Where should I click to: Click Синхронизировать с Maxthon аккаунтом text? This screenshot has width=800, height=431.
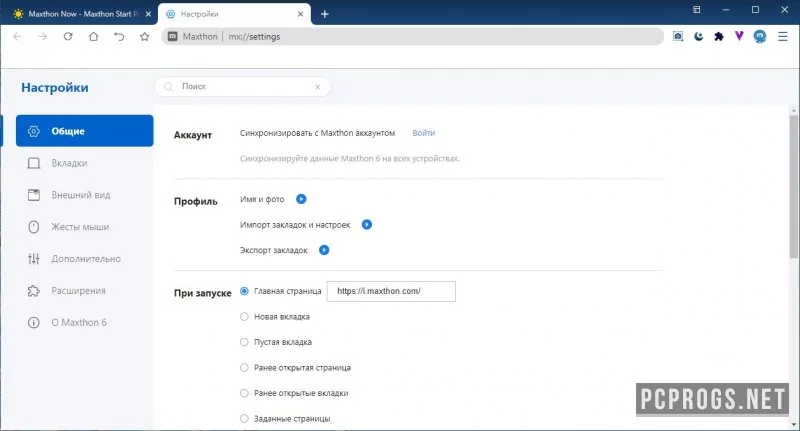pyautogui.click(x=317, y=133)
